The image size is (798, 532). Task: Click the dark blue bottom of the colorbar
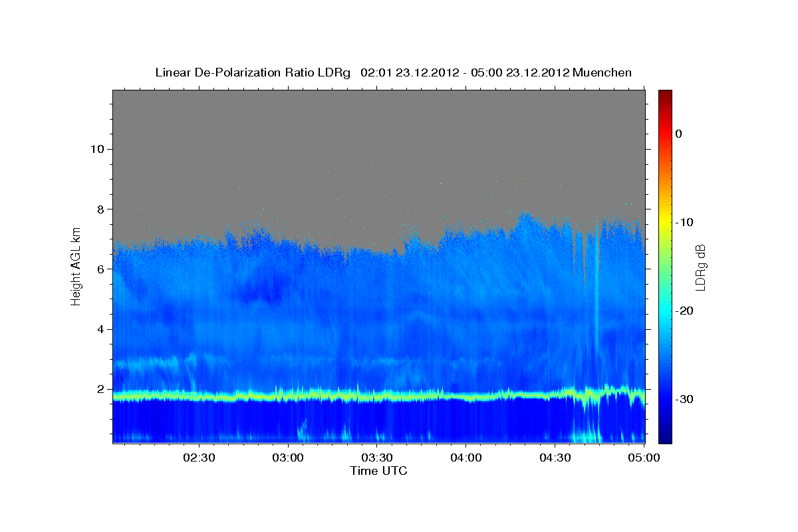tap(665, 436)
